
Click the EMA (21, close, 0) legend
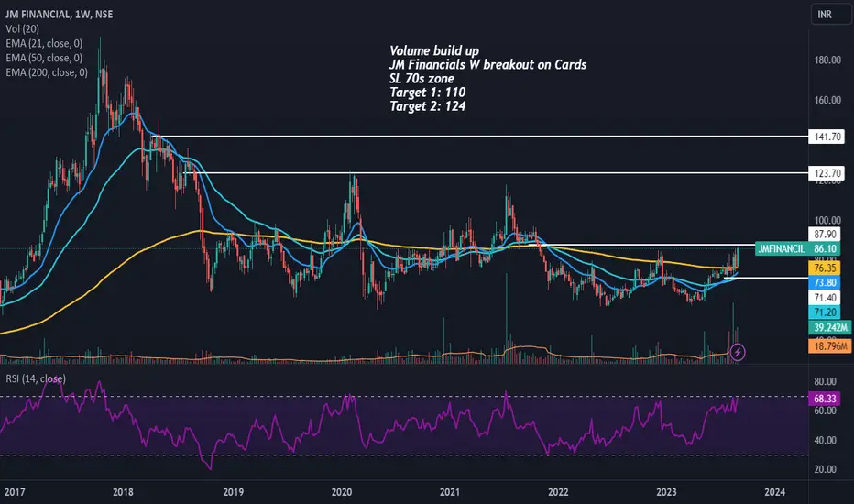pyautogui.click(x=44, y=44)
